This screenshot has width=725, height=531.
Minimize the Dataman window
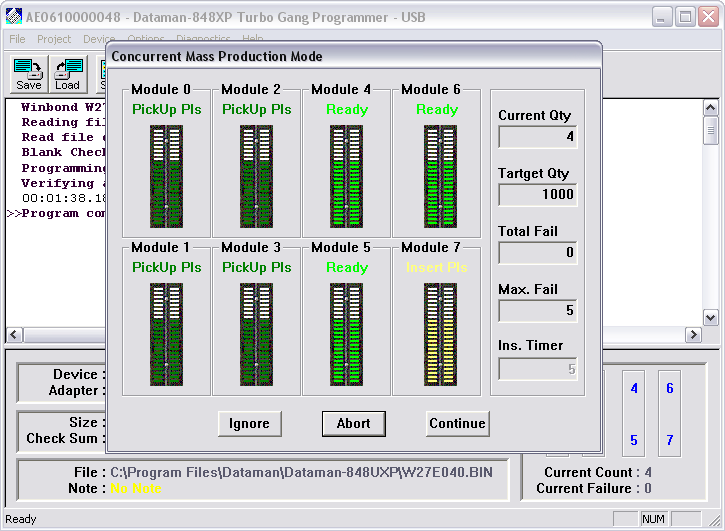(x=662, y=17)
